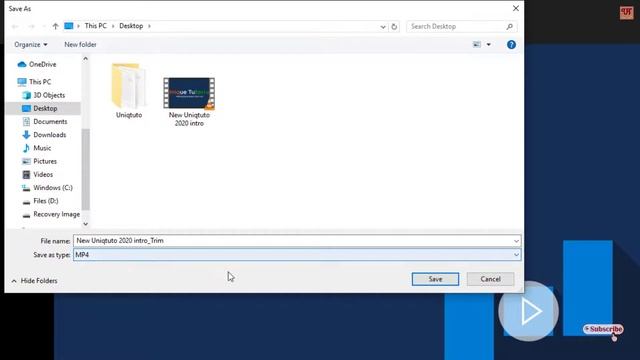The image size is (640, 360).
Task: Open Videos folder in sidebar
Action: (x=43, y=175)
